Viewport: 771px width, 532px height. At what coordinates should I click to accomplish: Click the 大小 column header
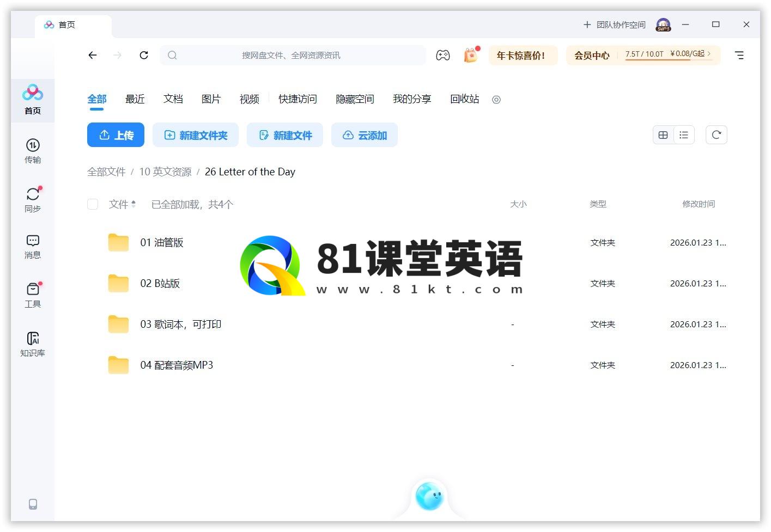point(518,204)
